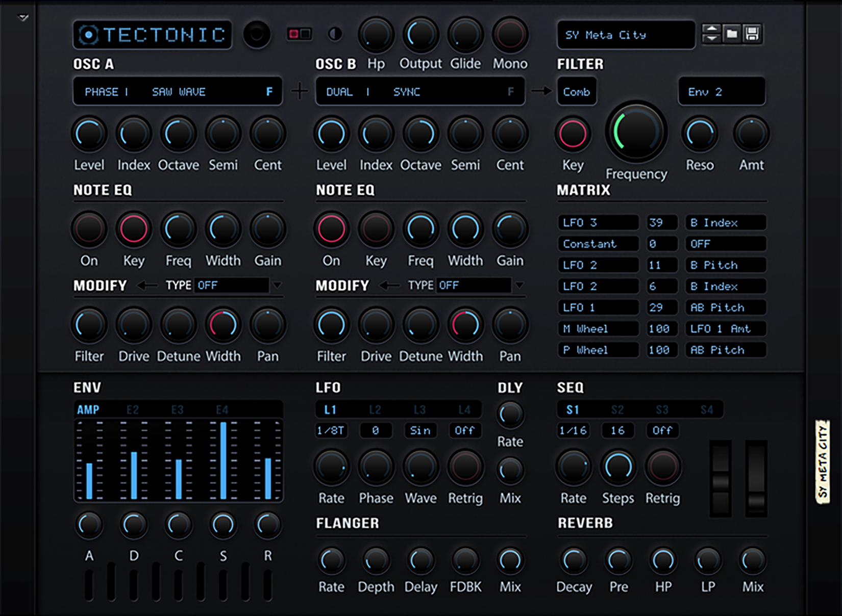The width and height of the screenshot is (842, 616).
Task: Click the SY Meta City preset name field
Action: tap(625, 35)
